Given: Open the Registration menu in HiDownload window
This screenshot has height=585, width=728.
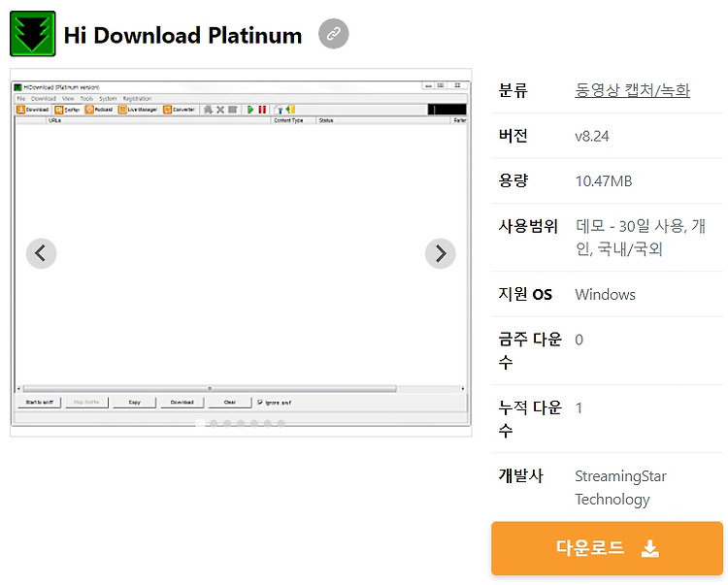Looking at the screenshot, I should coord(138,98).
